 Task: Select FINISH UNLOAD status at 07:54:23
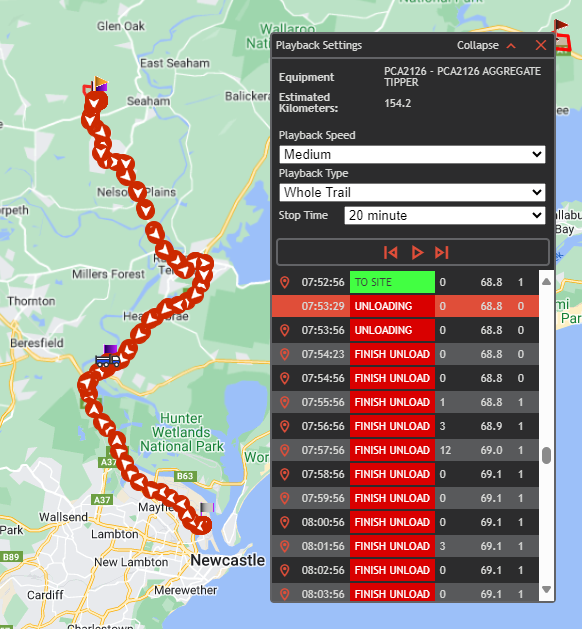[392, 355]
